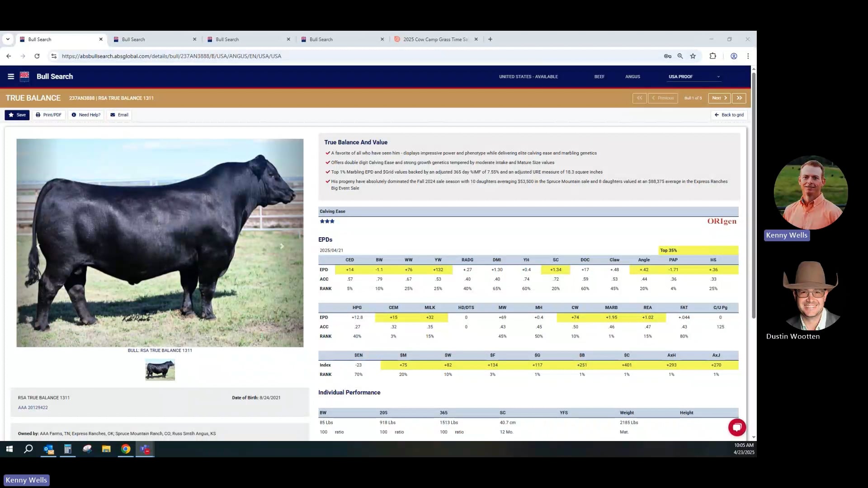Reload the page with refresh icon
The height and width of the screenshot is (488, 868).
click(37, 56)
